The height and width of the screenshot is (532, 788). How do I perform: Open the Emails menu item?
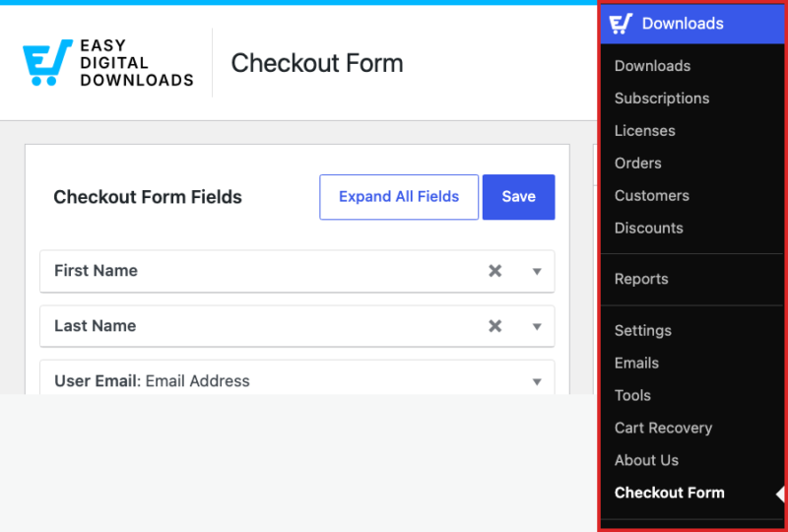[636, 364]
